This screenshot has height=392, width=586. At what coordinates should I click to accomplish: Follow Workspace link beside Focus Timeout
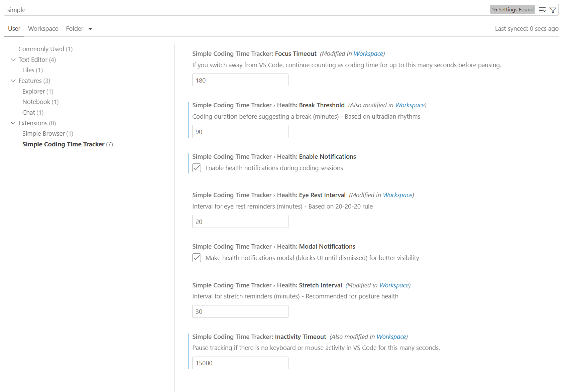coord(368,54)
